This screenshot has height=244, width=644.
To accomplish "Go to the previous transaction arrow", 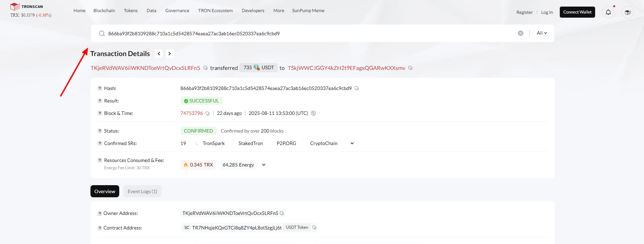I will [159, 54].
